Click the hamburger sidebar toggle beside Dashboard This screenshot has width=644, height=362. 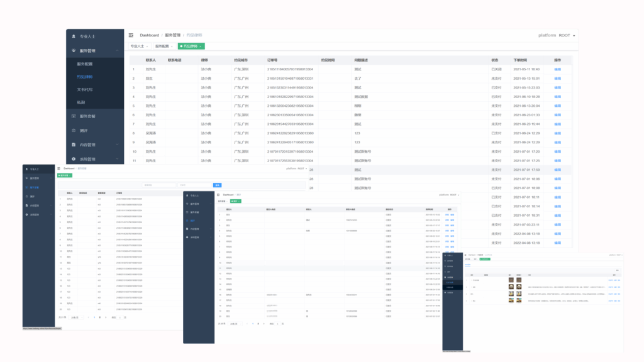[x=131, y=35]
